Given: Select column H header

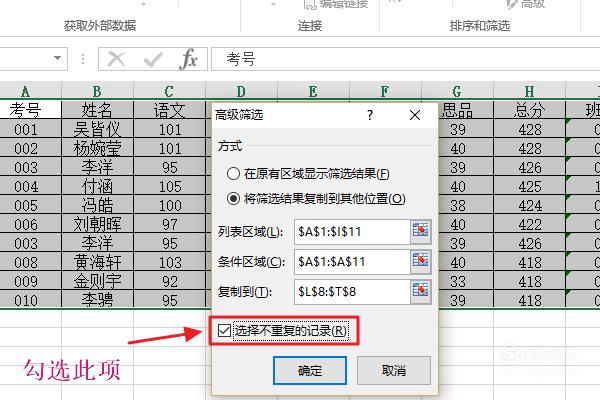Looking at the screenshot, I should [x=529, y=91].
